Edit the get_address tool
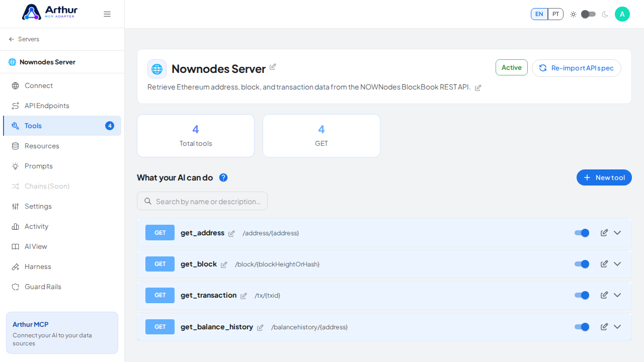644x362 pixels. 604,233
